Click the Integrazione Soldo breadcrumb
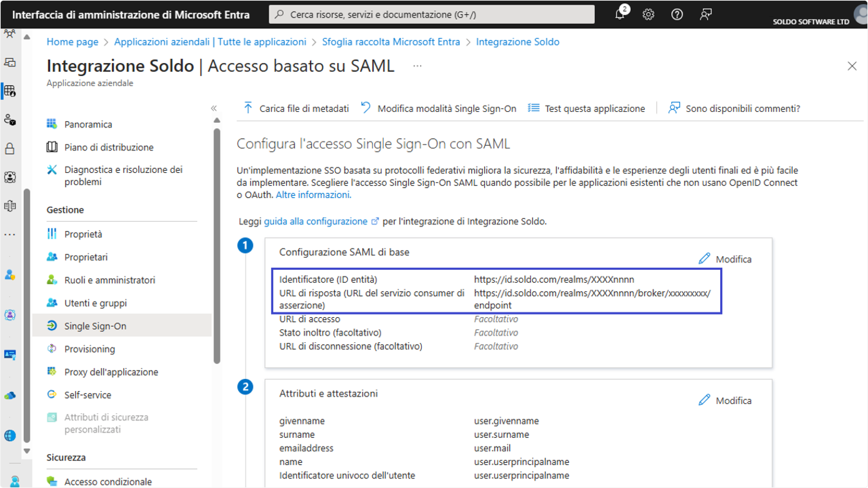This screenshot has height=488, width=868. click(x=517, y=42)
